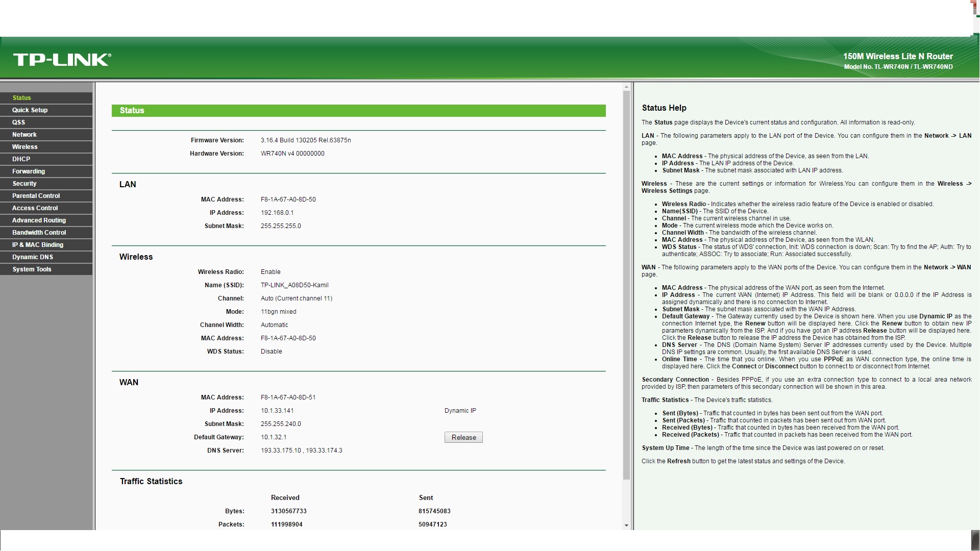Click received packets 111998904
This screenshot has height=551, width=980.
point(287,524)
